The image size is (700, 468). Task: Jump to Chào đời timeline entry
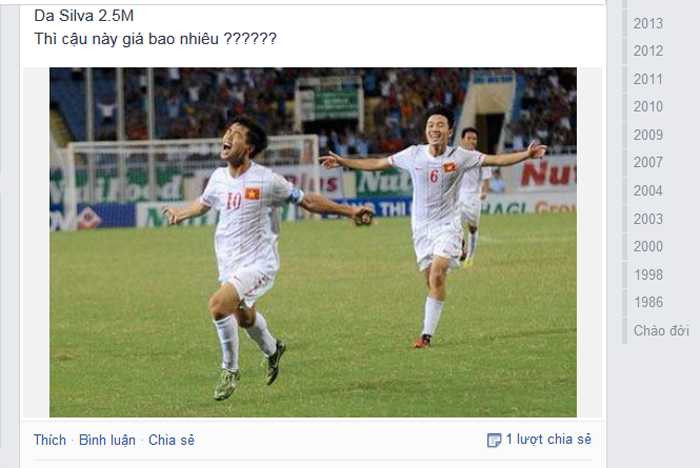(x=661, y=331)
